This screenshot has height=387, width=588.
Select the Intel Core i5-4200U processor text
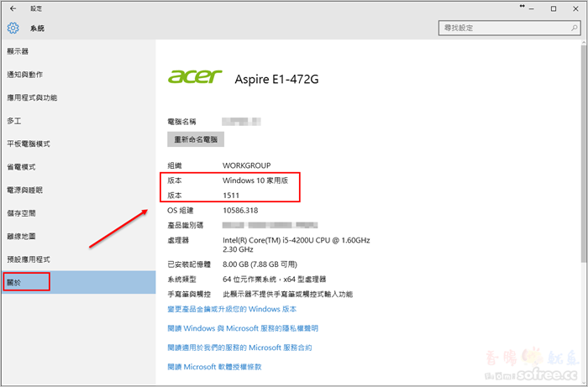[x=297, y=244]
